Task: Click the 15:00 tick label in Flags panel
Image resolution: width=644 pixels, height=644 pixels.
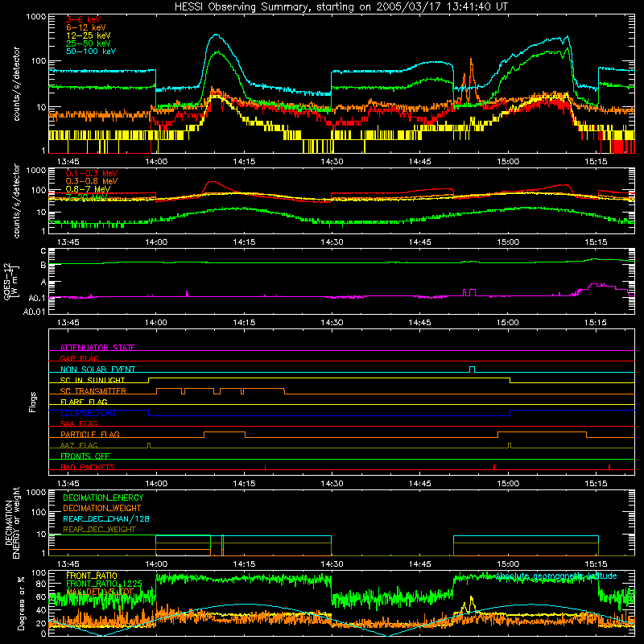Action: point(508,484)
